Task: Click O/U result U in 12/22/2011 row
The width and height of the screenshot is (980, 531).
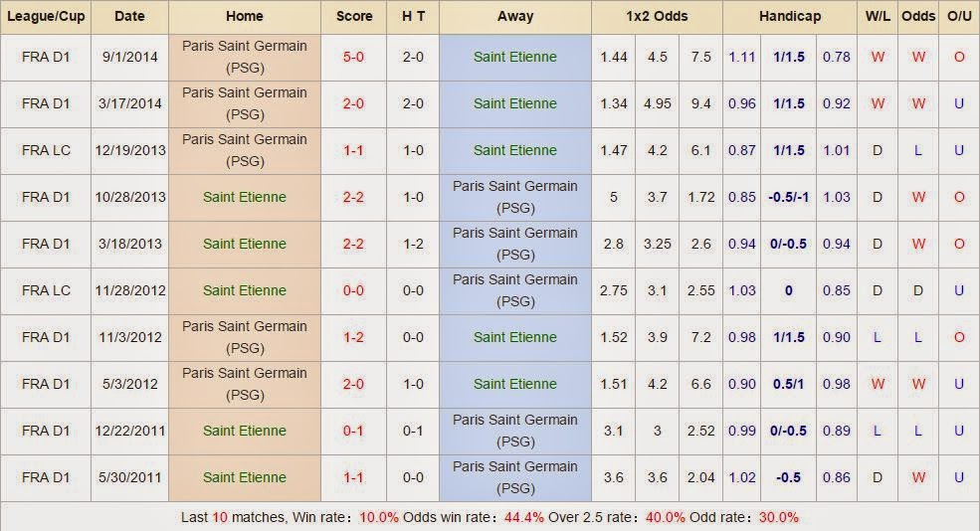Action: (959, 431)
